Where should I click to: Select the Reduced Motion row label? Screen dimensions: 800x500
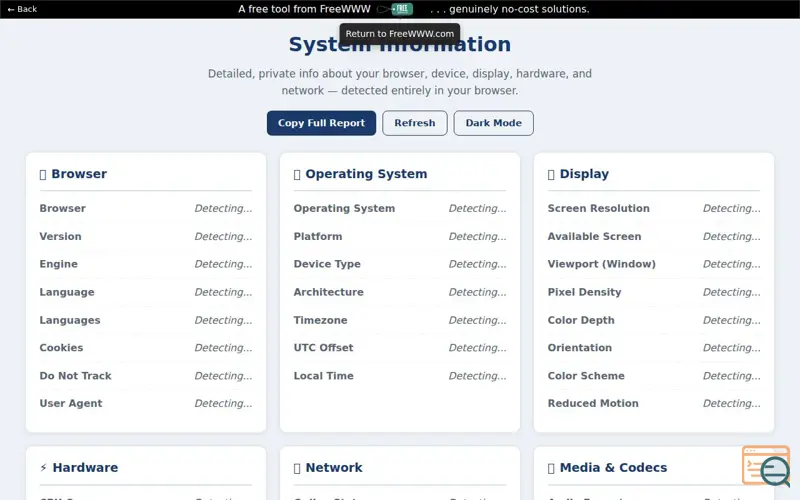tap(593, 403)
